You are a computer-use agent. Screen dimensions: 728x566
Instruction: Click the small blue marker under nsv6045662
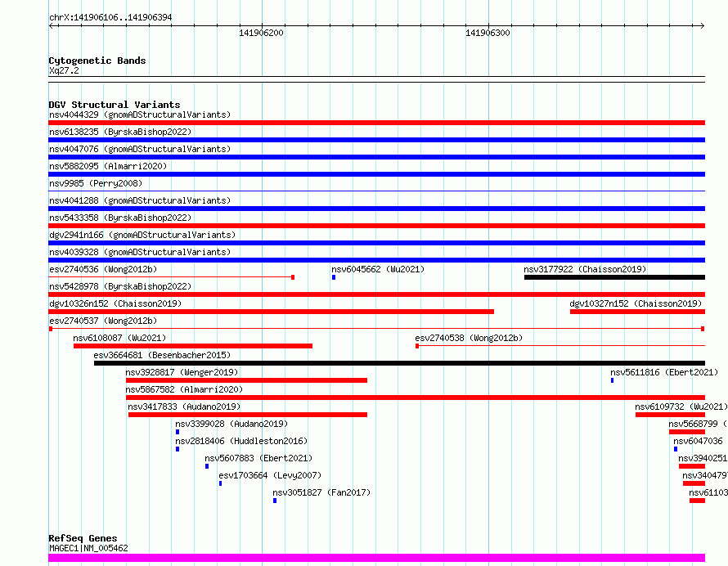[x=334, y=277]
